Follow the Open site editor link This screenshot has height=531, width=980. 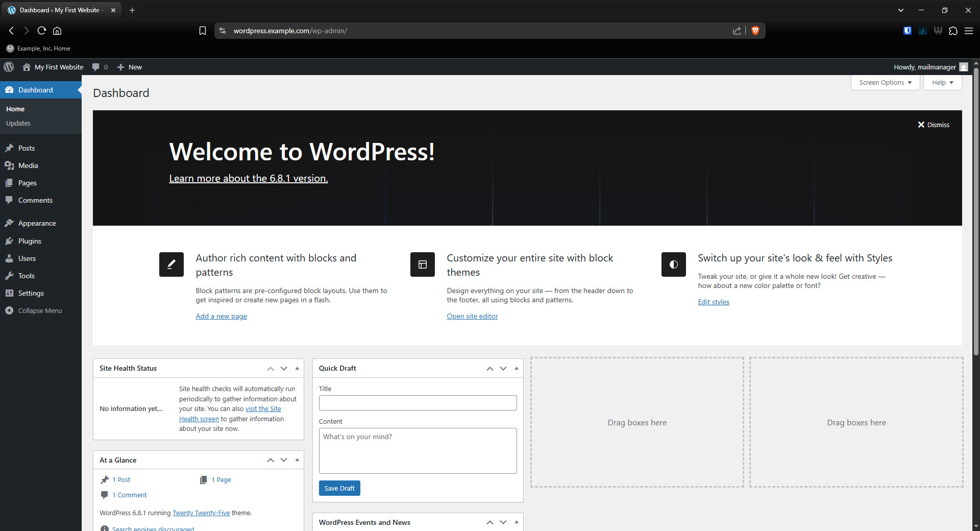pyautogui.click(x=472, y=316)
